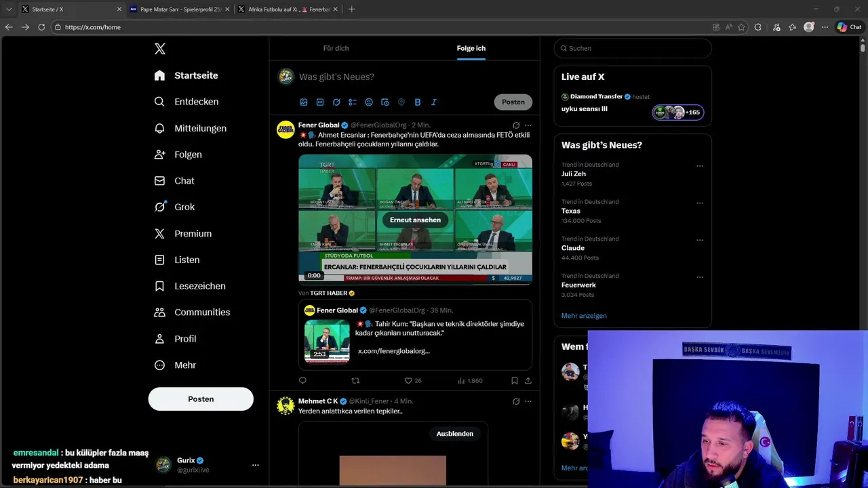Viewport: 868px width, 488px height.
Task: Open Gurix account options menu
Action: point(256,465)
